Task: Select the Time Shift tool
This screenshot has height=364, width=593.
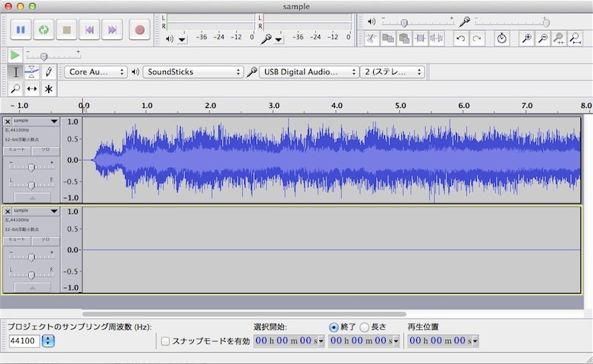Action: tap(32, 89)
